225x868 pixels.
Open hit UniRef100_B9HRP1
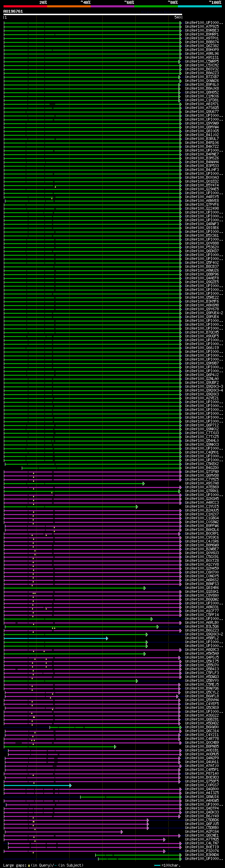(202, 34)
